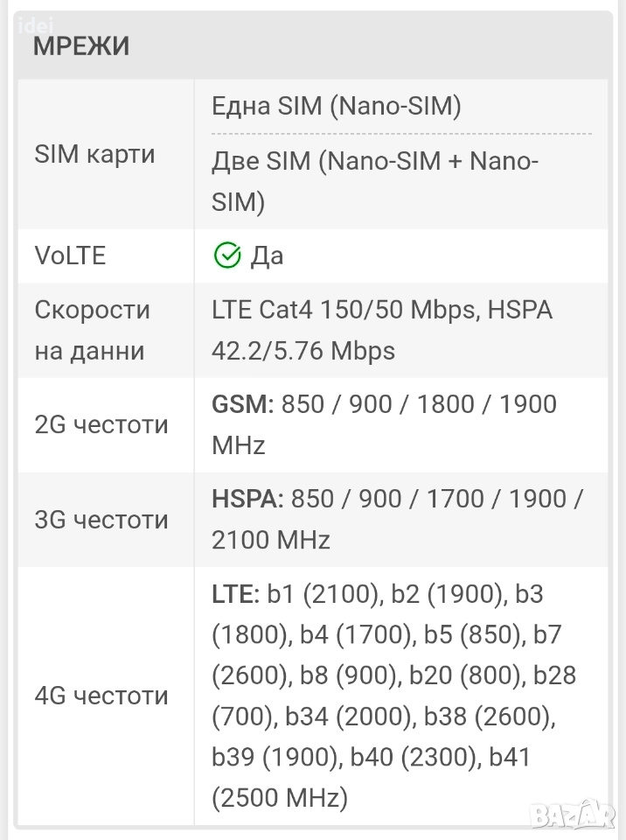
Task: Click the green VoLTE checkmark icon
Action: tap(226, 255)
